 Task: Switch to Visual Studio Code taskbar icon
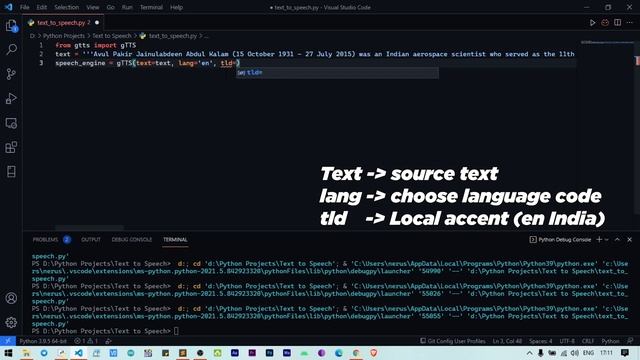pos(78,353)
